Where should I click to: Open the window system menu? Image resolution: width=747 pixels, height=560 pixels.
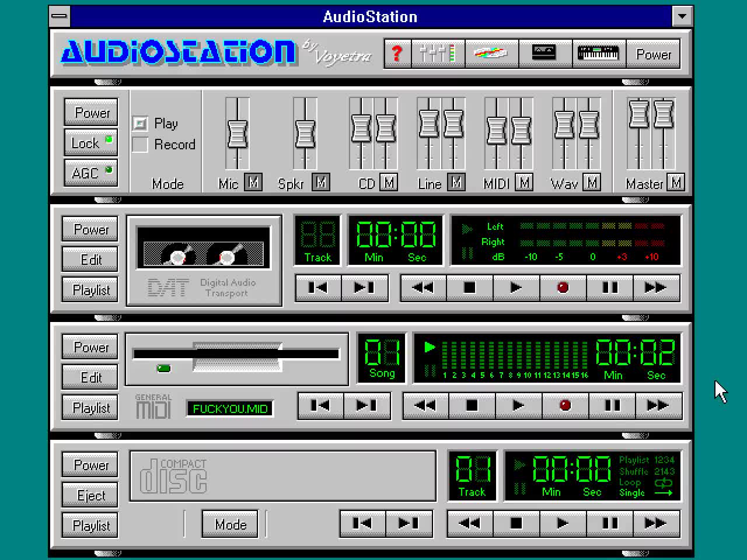(60, 16)
